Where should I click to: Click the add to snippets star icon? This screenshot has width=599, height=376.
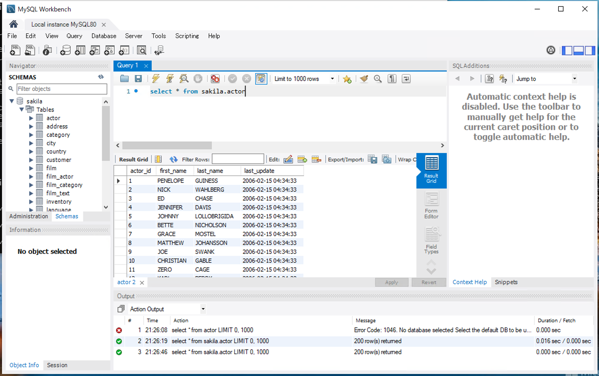(347, 79)
